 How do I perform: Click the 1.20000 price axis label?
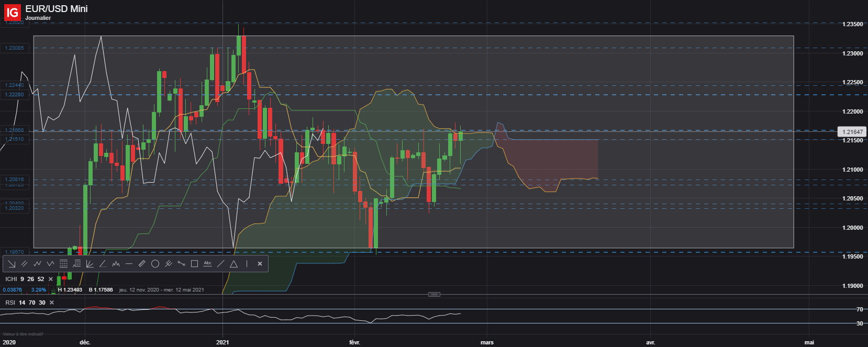coord(852,228)
